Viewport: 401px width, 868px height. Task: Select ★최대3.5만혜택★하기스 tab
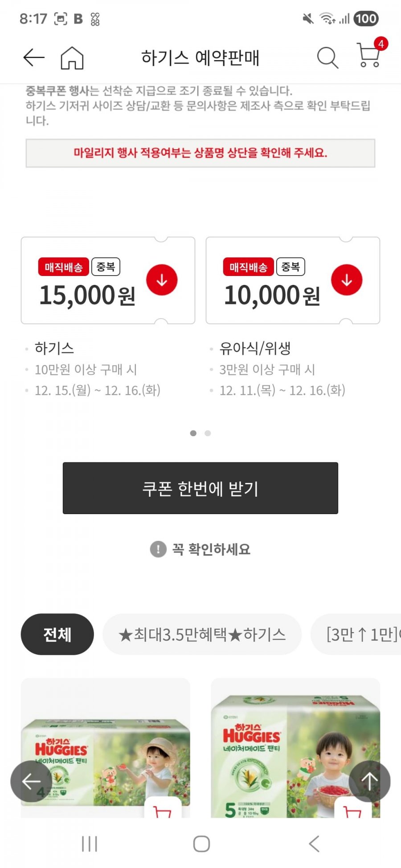tap(202, 634)
